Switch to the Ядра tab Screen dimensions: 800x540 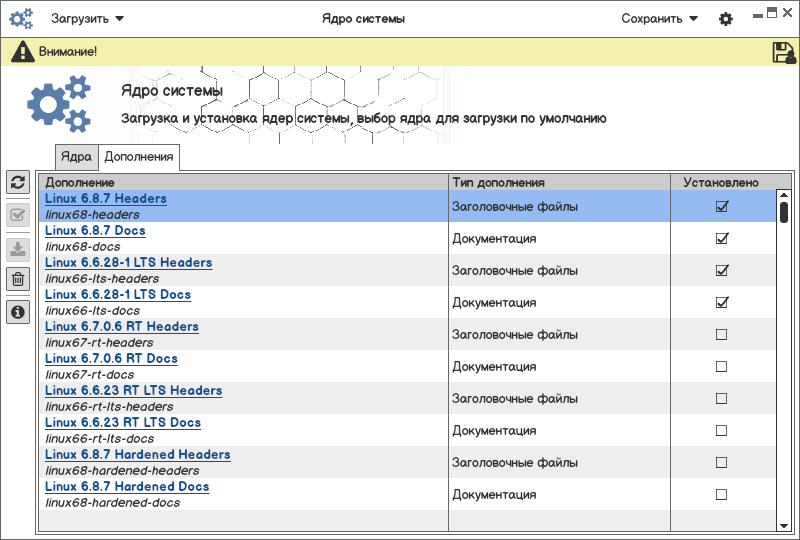tap(76, 157)
